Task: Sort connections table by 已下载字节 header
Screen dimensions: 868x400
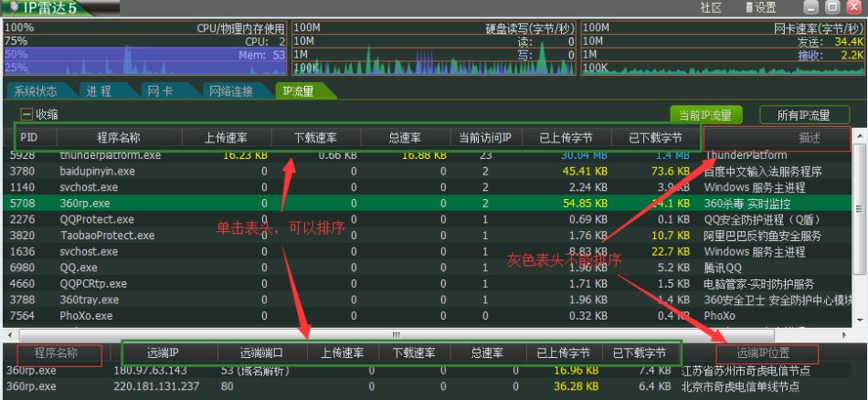Action: coord(639,353)
